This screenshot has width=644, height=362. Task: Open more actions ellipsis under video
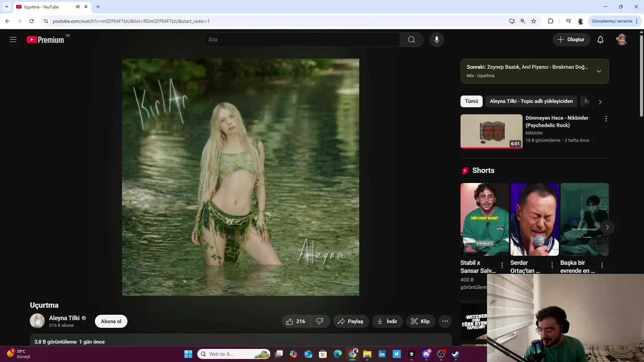(x=445, y=321)
